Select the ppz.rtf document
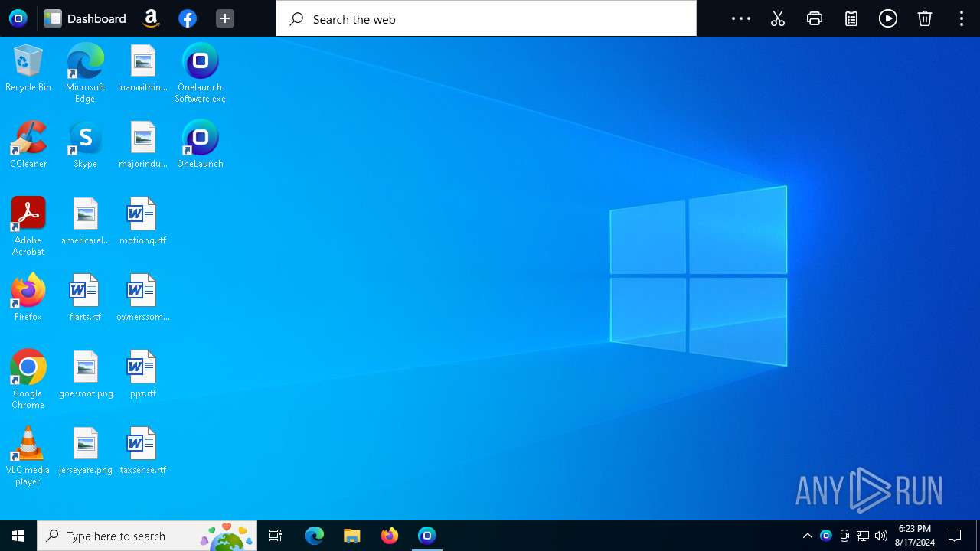Screen dimensions: 980x551 pyautogui.click(x=143, y=374)
